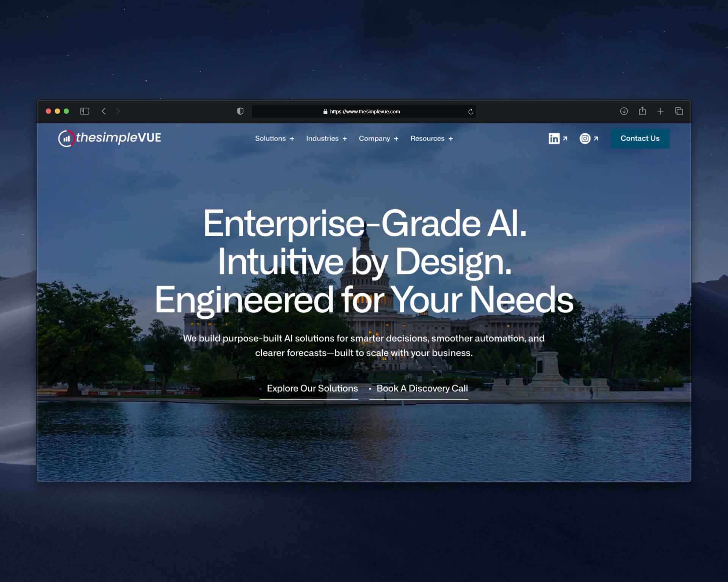The width and height of the screenshot is (728, 582).
Task: Open the downloads list
Action: pyautogui.click(x=624, y=111)
